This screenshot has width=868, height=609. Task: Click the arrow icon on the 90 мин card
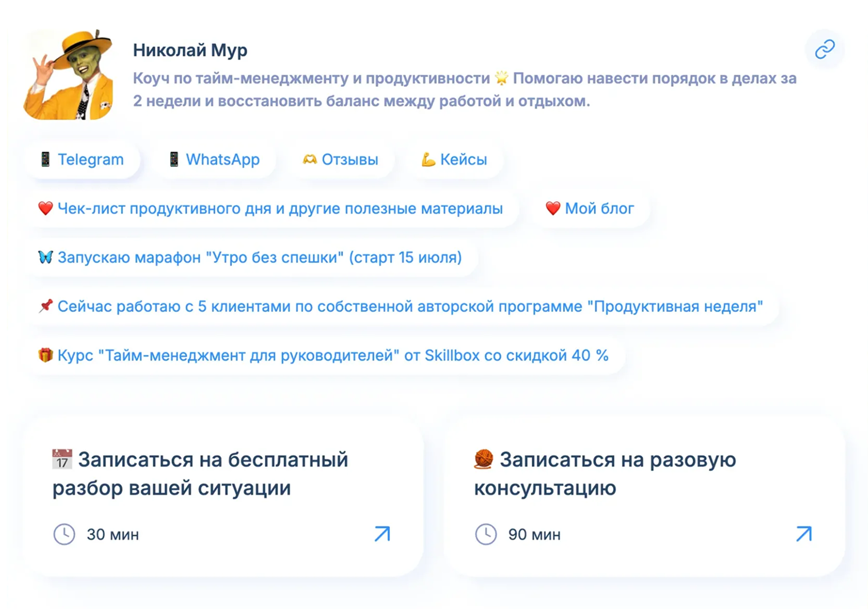pyautogui.click(x=804, y=534)
